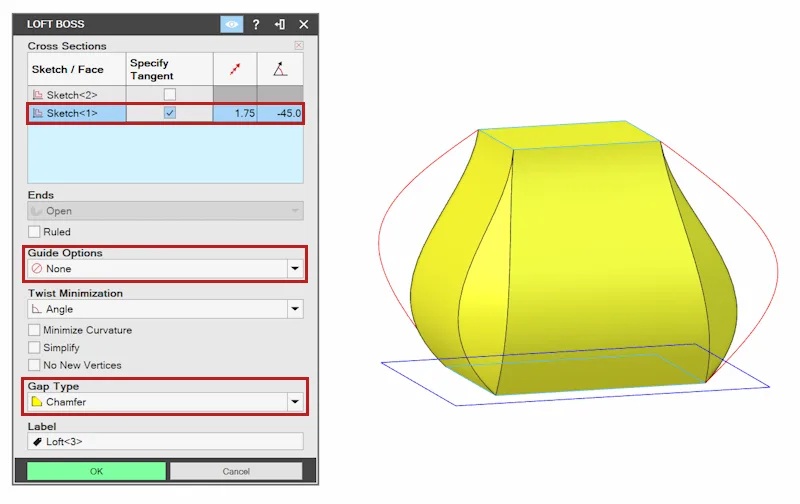Open the Gap Type Chamfer dropdown
The image size is (800, 504).
[x=165, y=402]
